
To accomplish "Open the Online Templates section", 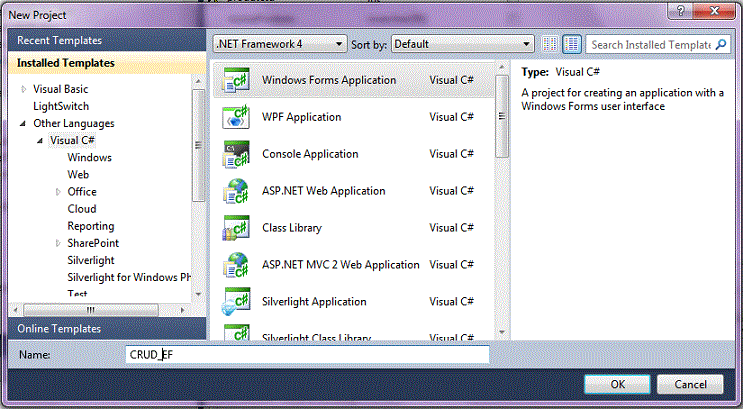I will click(x=107, y=328).
